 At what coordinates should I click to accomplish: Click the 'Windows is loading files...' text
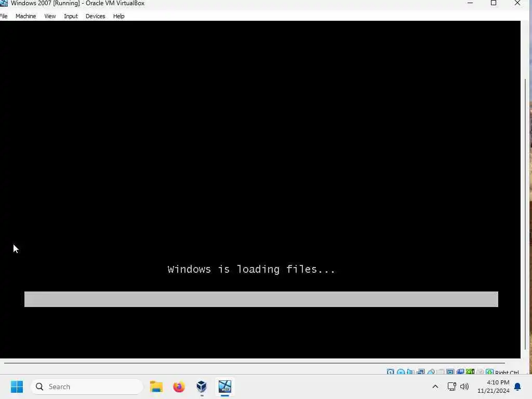pyautogui.click(x=251, y=269)
